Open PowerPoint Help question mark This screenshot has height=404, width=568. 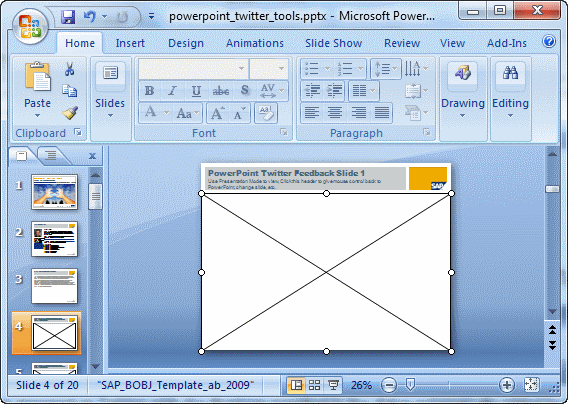[548, 42]
